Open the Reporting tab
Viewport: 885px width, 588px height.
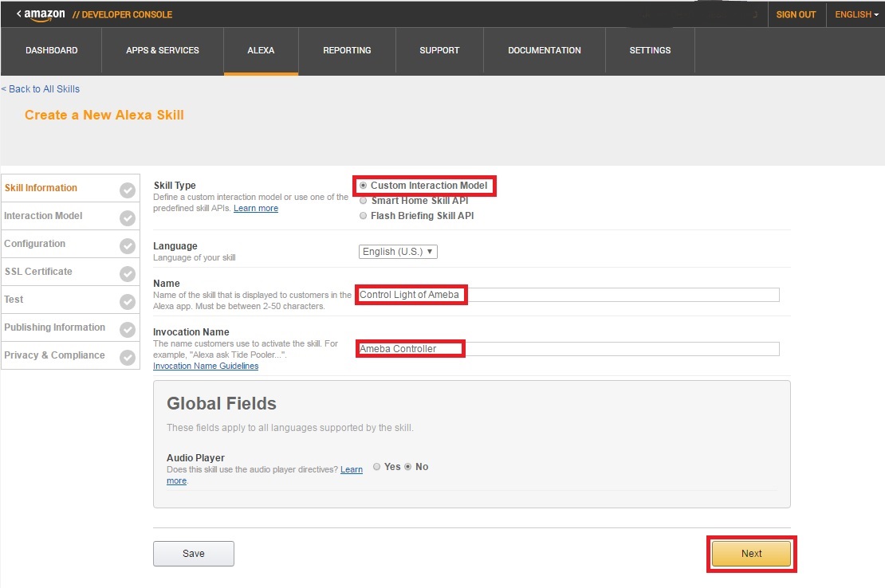[x=347, y=51]
